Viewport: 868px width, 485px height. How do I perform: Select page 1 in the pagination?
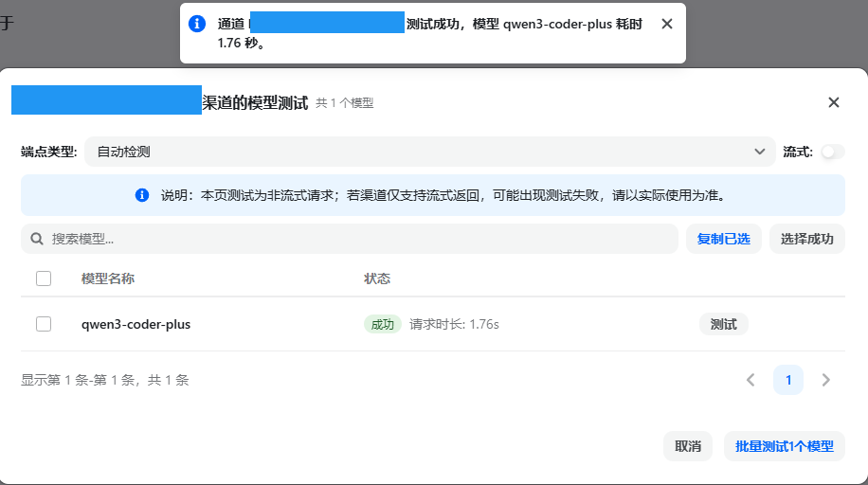pyautogui.click(x=787, y=380)
